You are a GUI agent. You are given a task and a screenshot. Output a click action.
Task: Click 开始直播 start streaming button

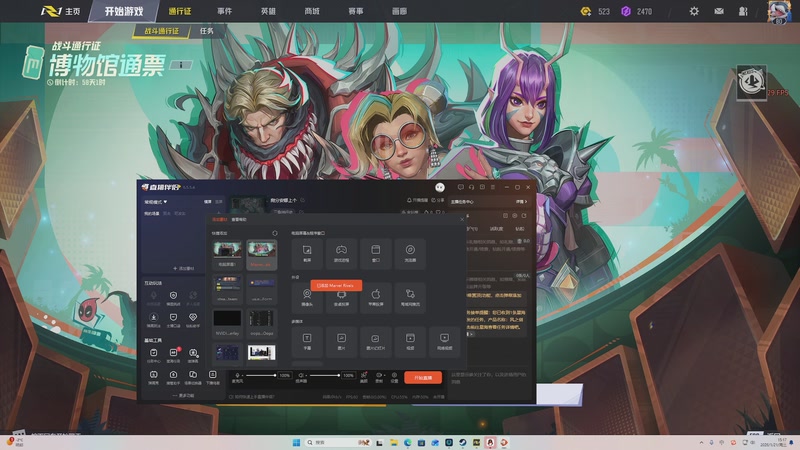click(x=423, y=378)
